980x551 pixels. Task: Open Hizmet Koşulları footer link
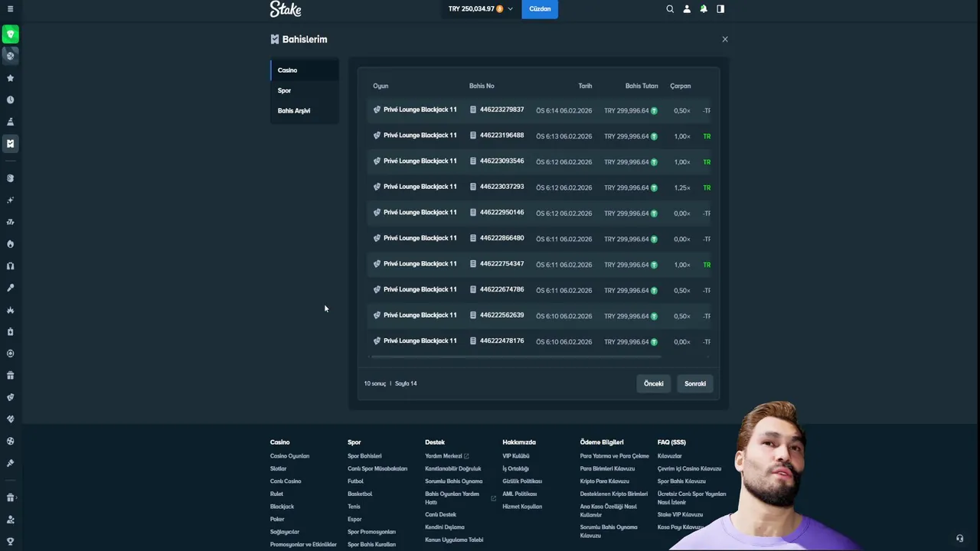tap(522, 507)
